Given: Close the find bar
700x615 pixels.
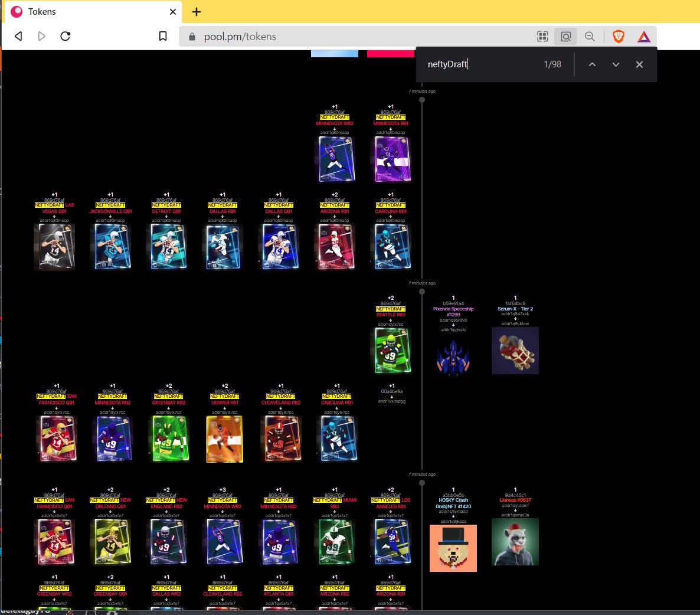Looking at the screenshot, I should coord(639,65).
